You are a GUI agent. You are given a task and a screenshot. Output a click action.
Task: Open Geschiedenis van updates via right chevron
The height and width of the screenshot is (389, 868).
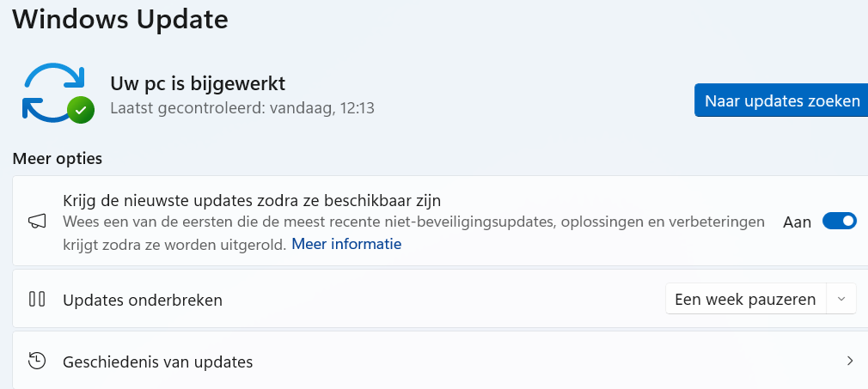850,362
